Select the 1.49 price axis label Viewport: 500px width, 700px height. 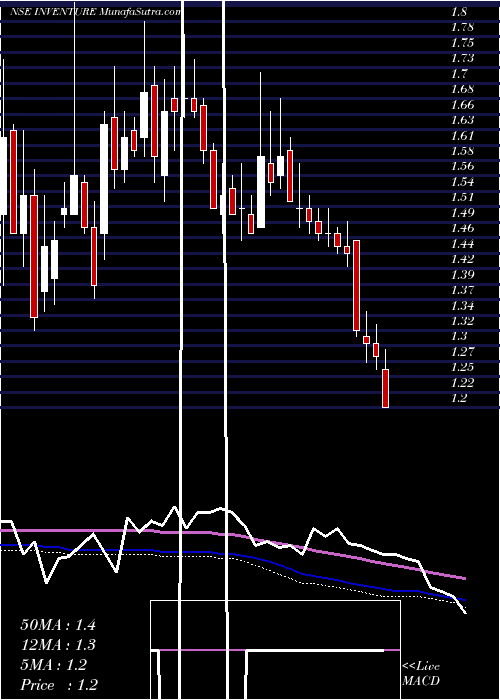click(x=462, y=213)
